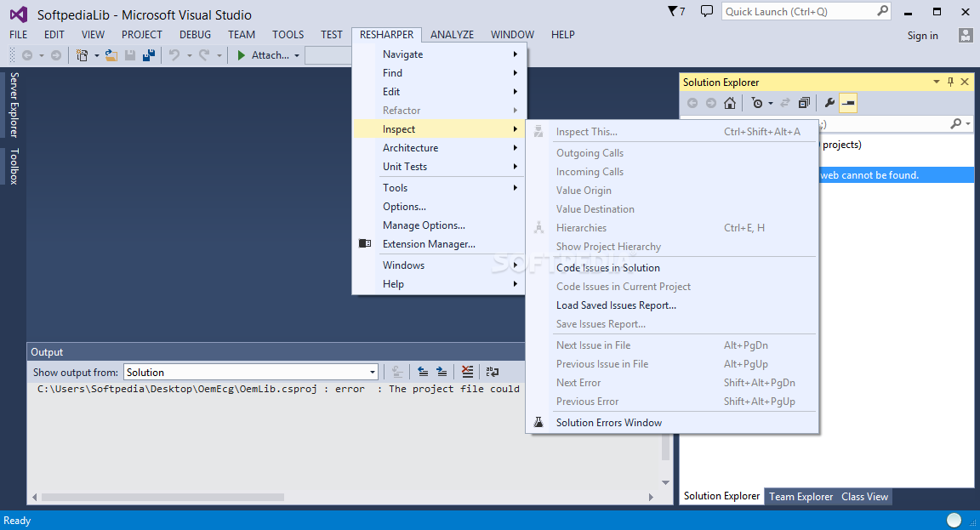The height and width of the screenshot is (530, 980).
Task: Click Solution Explorer Home icon
Action: (x=729, y=103)
